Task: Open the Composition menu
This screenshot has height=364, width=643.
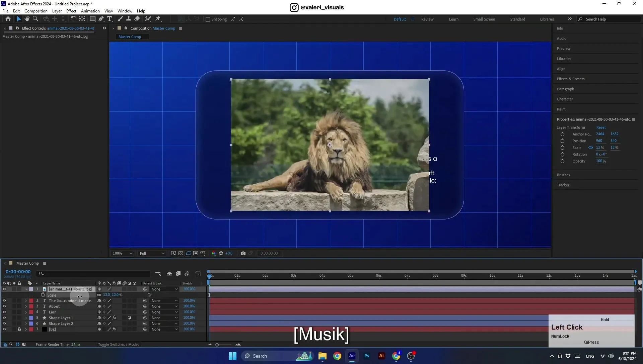Action: tap(36, 11)
